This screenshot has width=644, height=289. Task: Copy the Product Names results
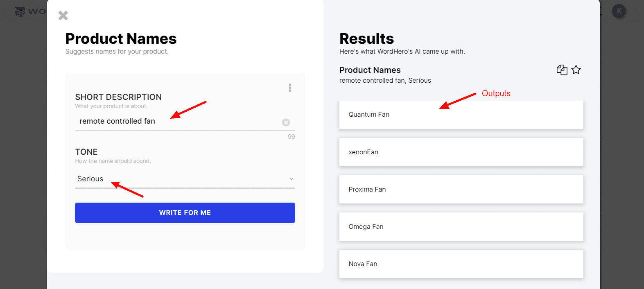(562, 70)
